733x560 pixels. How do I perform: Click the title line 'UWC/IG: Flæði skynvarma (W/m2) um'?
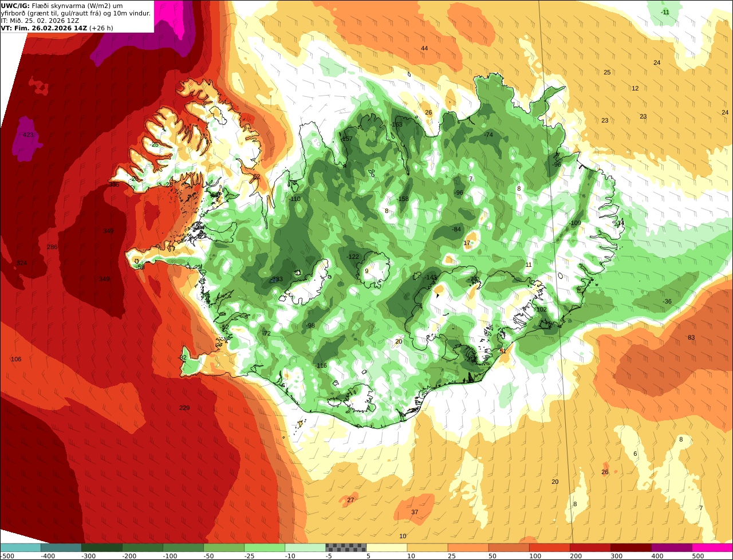pos(62,6)
